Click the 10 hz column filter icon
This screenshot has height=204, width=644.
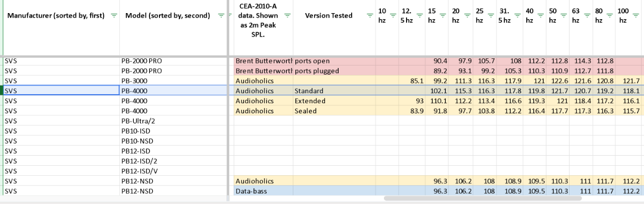coord(393,16)
